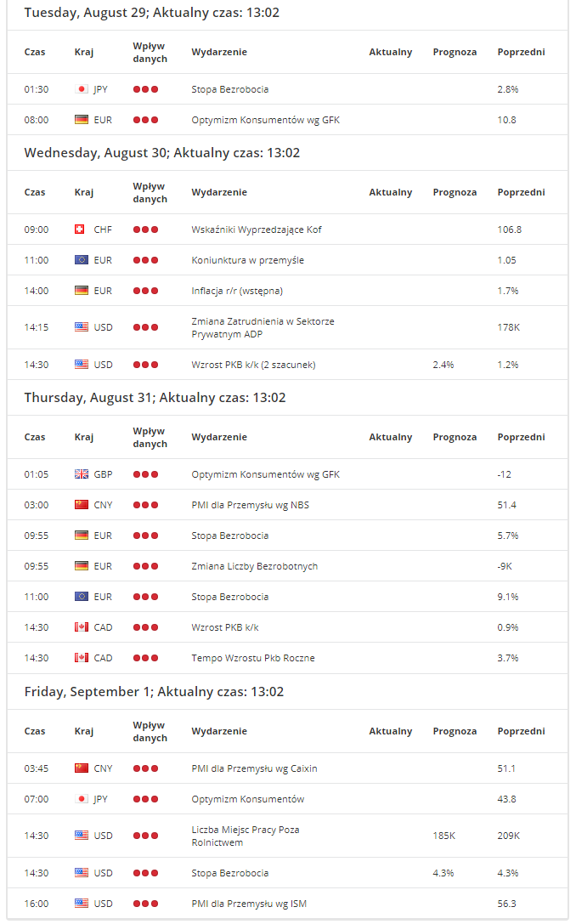Viewport: 576px width, 924px height.
Task: Click China flag for PMI wg NBS row
Action: click(x=82, y=505)
